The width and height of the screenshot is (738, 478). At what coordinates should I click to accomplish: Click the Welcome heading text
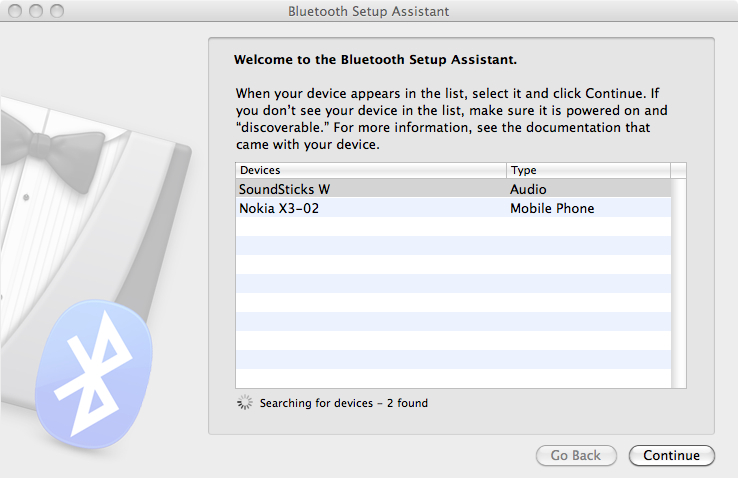click(375, 60)
